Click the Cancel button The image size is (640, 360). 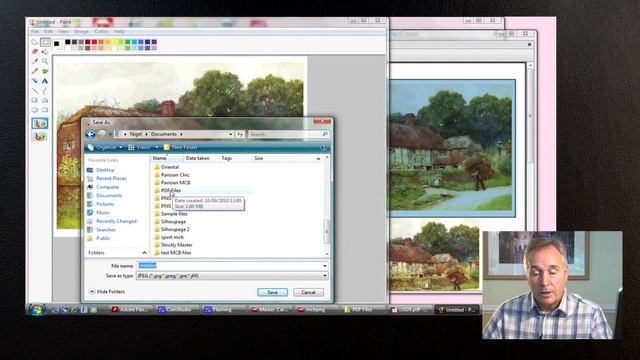(308, 292)
